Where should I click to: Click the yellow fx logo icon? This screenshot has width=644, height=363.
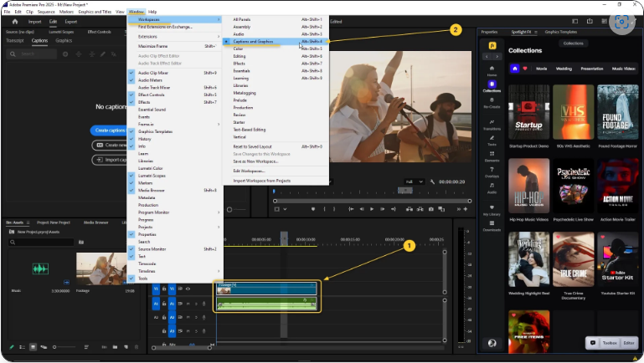click(492, 45)
